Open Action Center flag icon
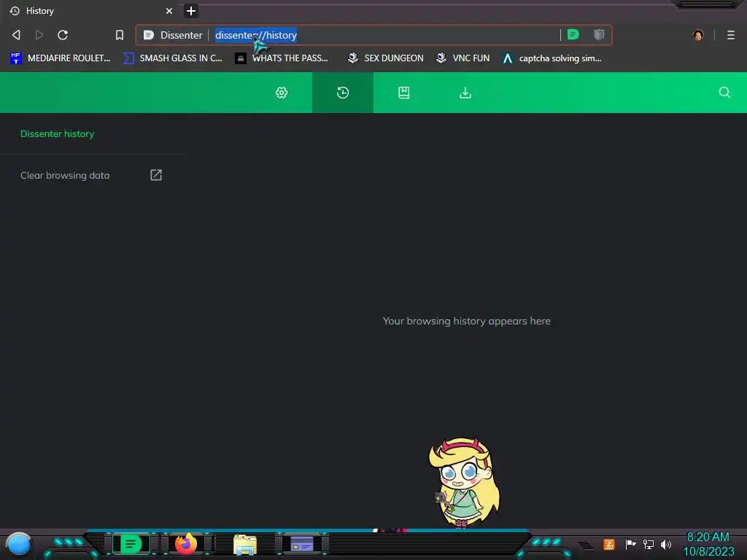The image size is (747, 560). click(630, 544)
